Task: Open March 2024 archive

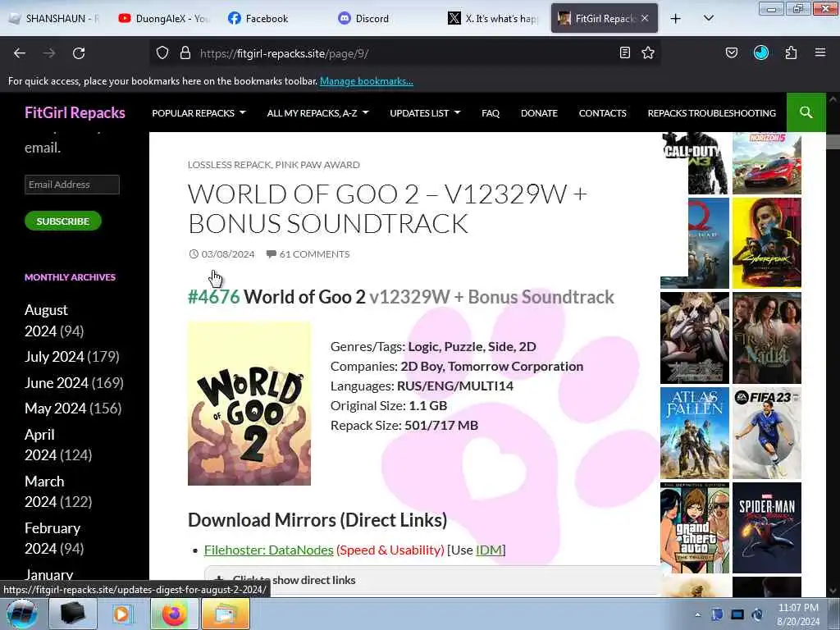Action: coord(44,491)
